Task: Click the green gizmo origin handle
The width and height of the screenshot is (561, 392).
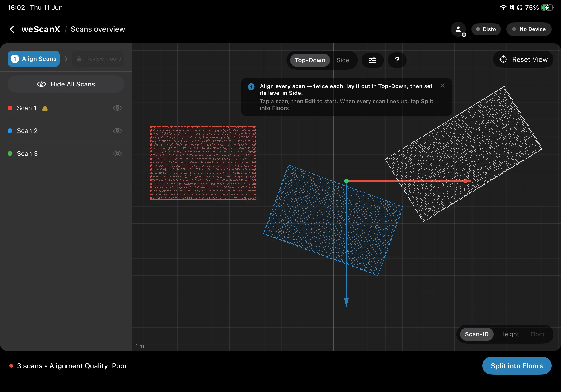Action: tap(346, 181)
